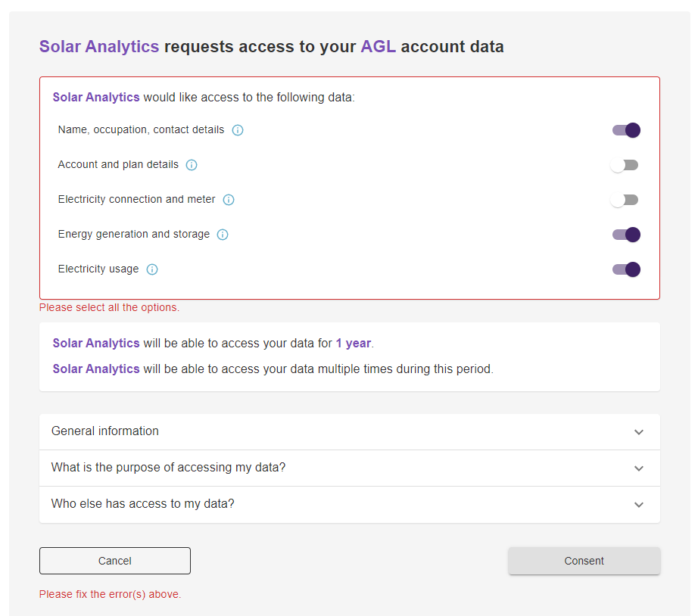Screen dimensions: 698x616
Task: Click the '1 year' access duration text
Action: coord(354,344)
